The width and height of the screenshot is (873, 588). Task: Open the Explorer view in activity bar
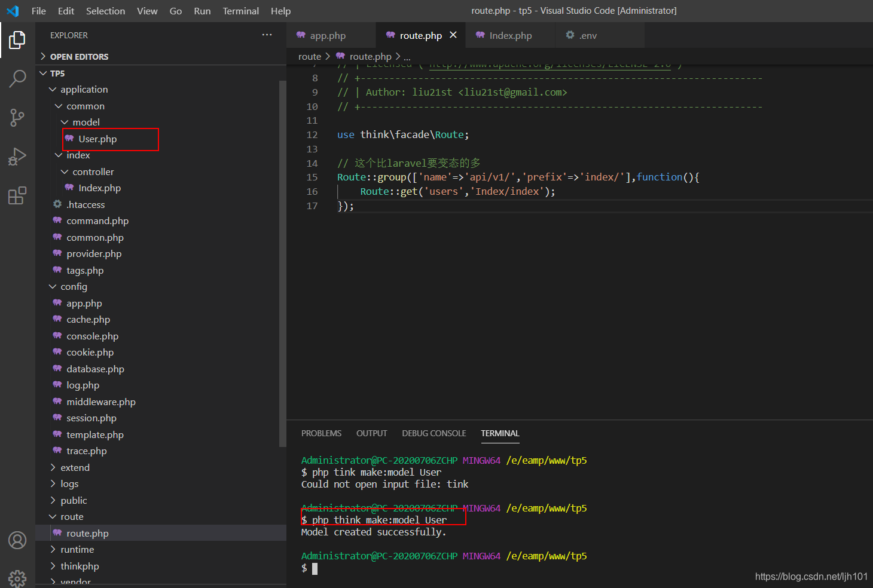[x=17, y=40]
